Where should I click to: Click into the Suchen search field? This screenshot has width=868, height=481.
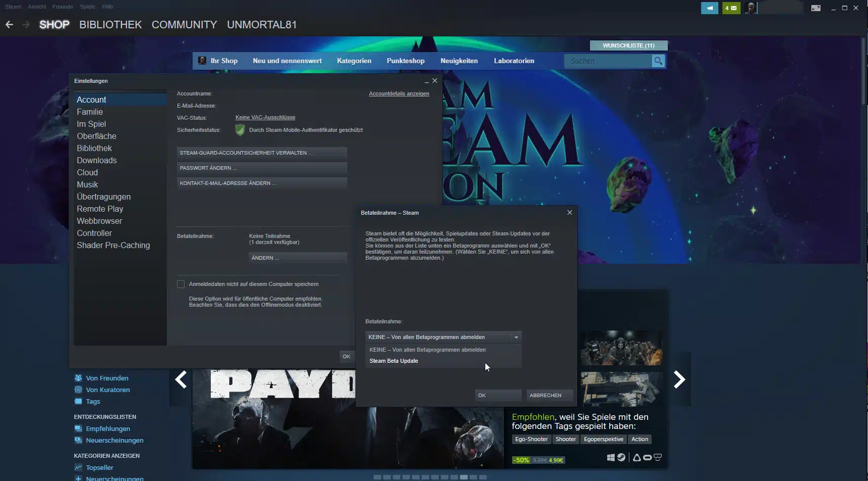pyautogui.click(x=608, y=61)
